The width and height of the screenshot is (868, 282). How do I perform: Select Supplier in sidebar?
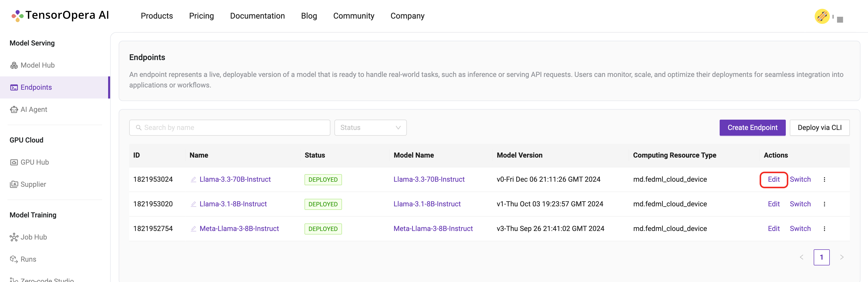click(x=55, y=184)
